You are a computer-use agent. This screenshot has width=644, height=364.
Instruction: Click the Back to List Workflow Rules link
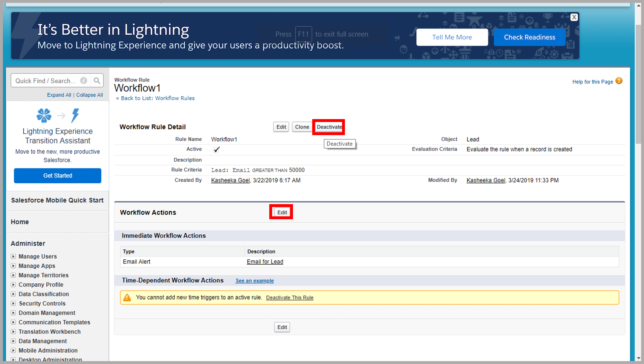(156, 98)
